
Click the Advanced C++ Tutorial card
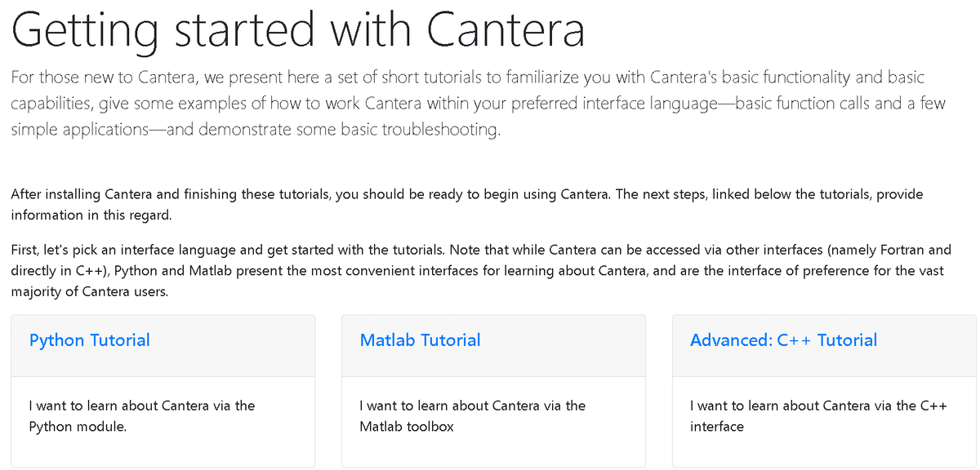pos(824,392)
